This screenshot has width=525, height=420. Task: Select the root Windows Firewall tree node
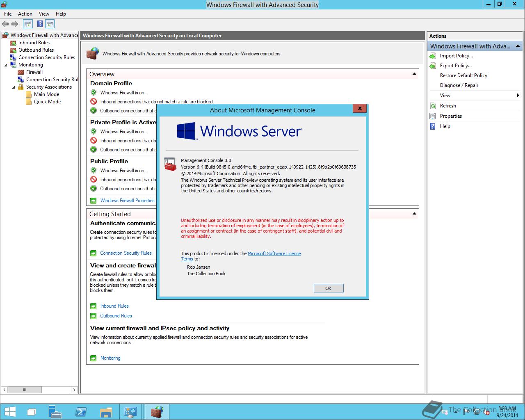point(44,35)
